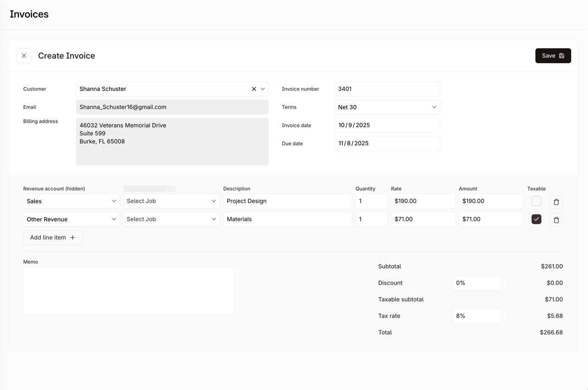
Task: Edit the Invoice number 3401
Action: pyautogui.click(x=386, y=89)
